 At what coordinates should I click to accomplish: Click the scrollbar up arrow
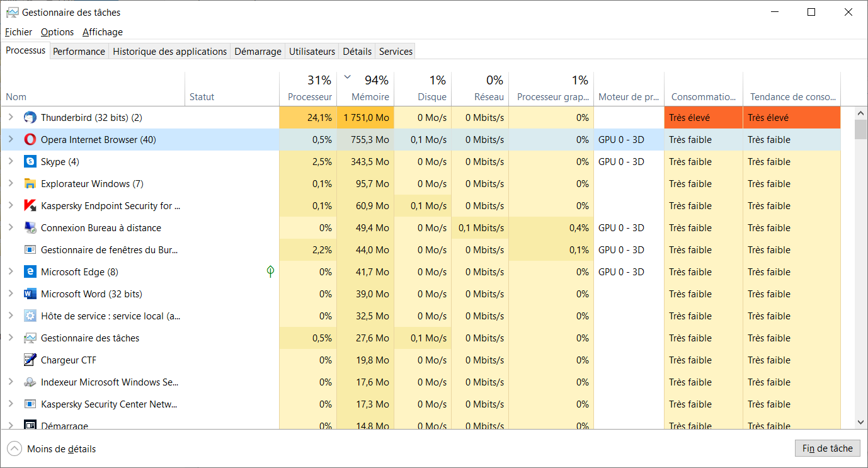coord(860,113)
